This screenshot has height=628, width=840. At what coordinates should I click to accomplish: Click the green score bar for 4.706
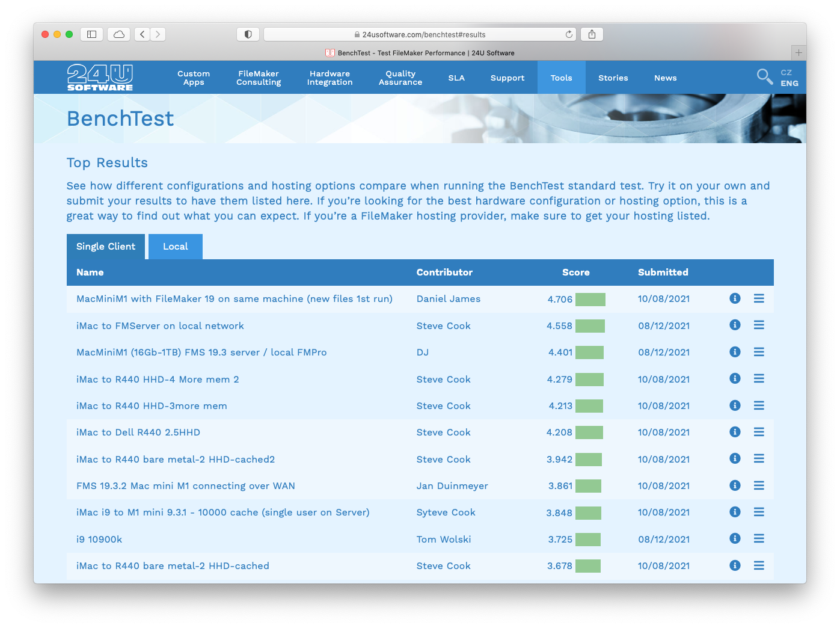click(590, 299)
